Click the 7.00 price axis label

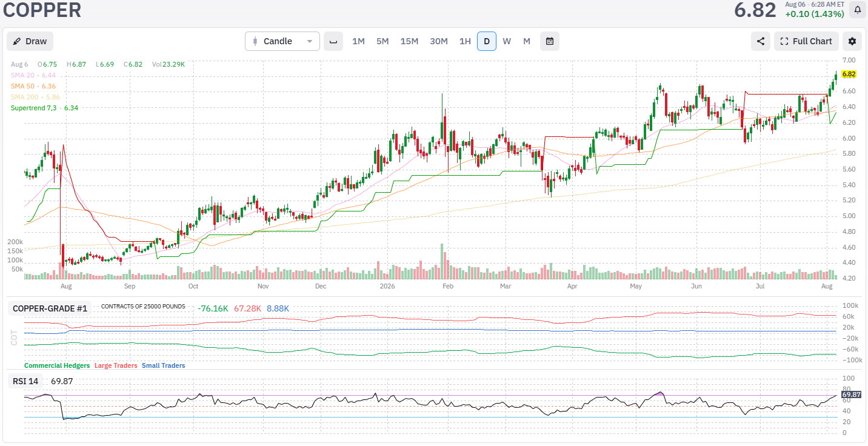(849, 61)
